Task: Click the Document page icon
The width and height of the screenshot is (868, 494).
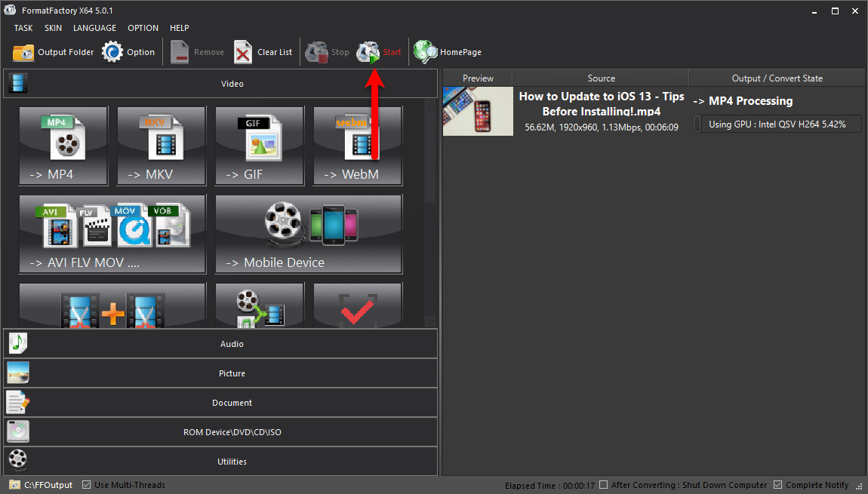Action: (x=17, y=403)
